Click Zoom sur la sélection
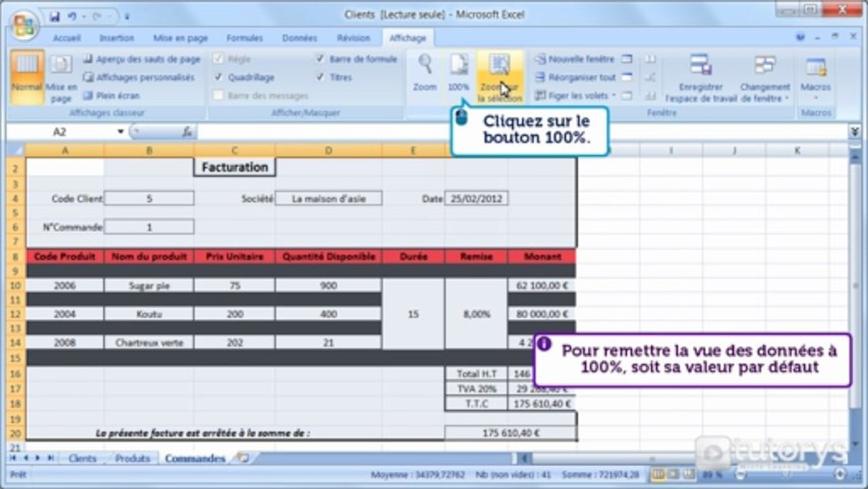868x489 pixels. point(500,77)
